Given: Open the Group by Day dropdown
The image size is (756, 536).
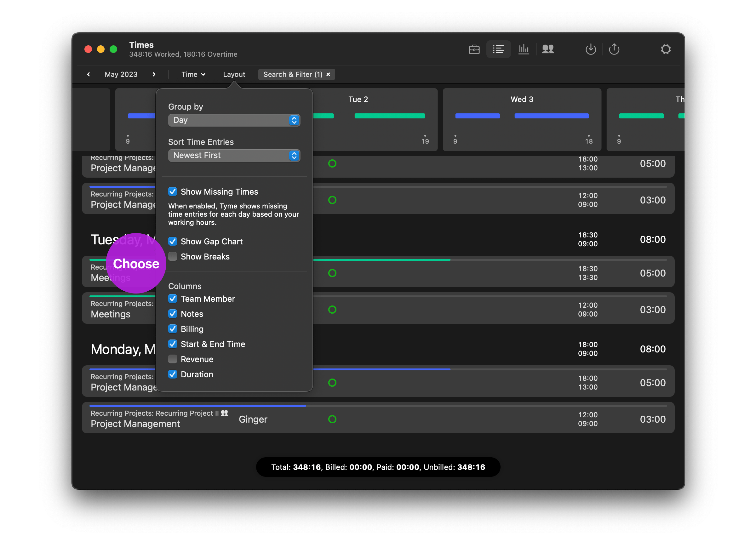Looking at the screenshot, I should [234, 120].
